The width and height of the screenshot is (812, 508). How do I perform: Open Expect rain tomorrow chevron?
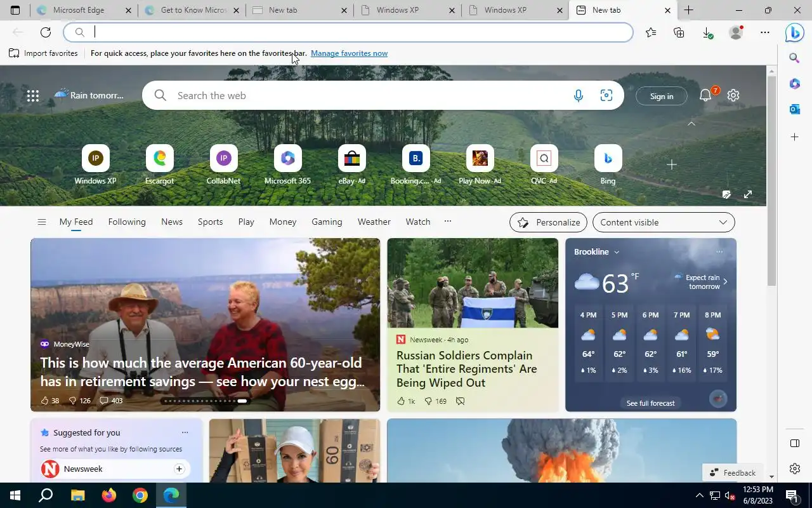pos(725,281)
